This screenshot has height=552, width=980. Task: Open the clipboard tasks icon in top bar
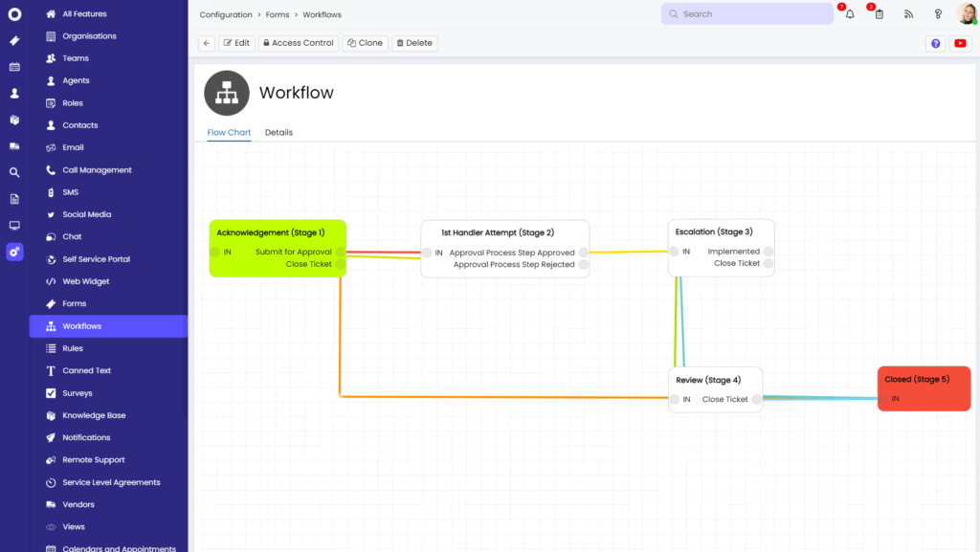coord(879,14)
